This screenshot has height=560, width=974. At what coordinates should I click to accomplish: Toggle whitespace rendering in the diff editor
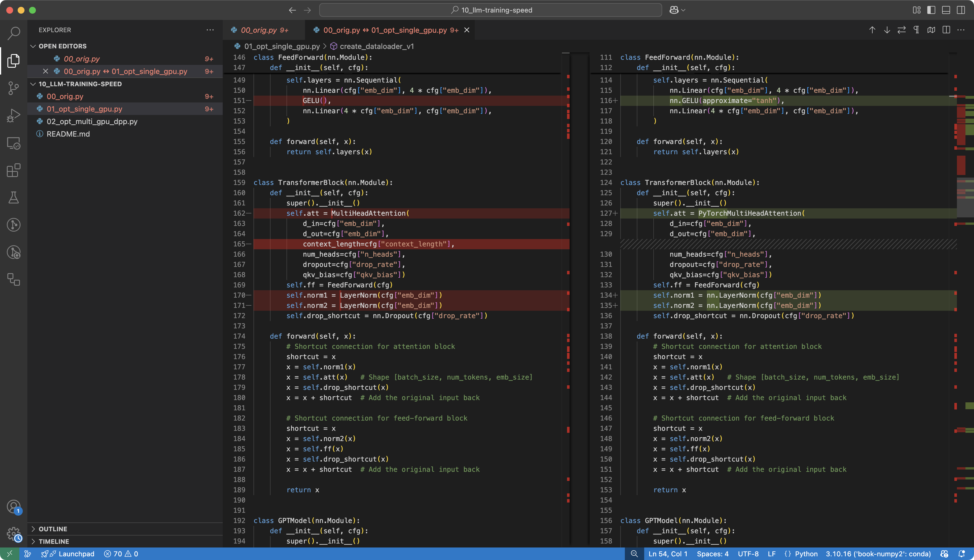916,30
